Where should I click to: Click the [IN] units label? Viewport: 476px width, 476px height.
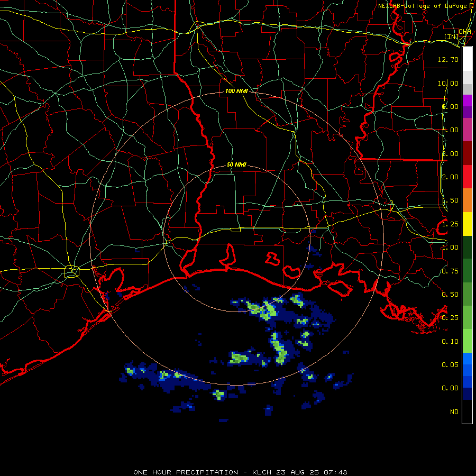(x=452, y=36)
